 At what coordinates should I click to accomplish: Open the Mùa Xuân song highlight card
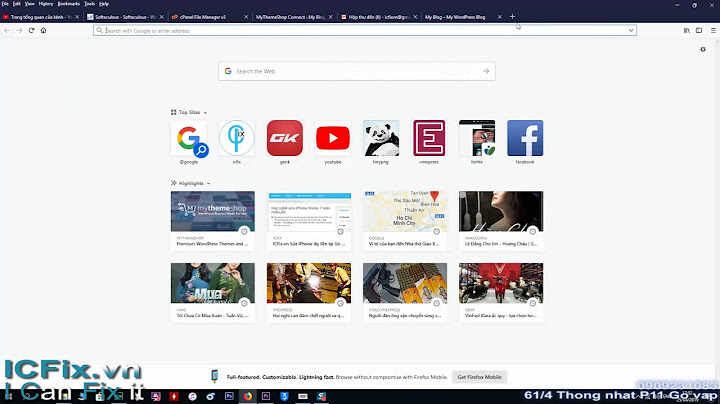pos(213,292)
